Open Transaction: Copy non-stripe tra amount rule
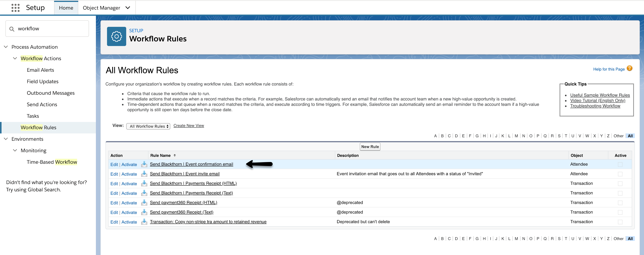Viewport: 644px width, 255px height. [208, 222]
